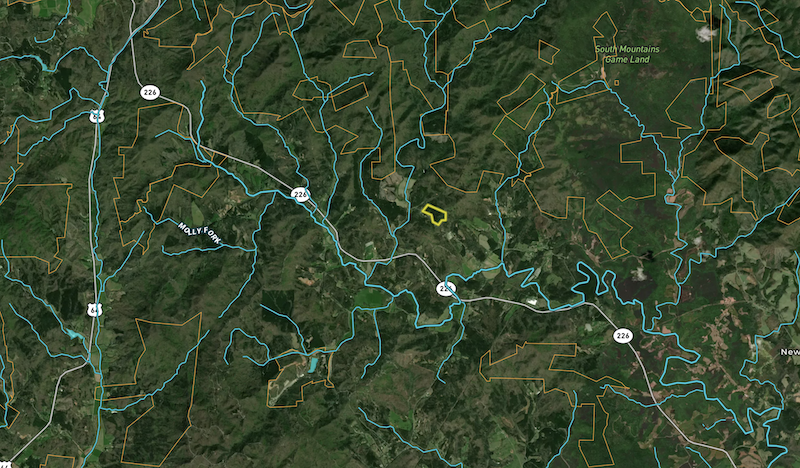Screen dimensions: 800x468
Task: Click the 226 shield partly covered by a stream
Action: point(446,289)
